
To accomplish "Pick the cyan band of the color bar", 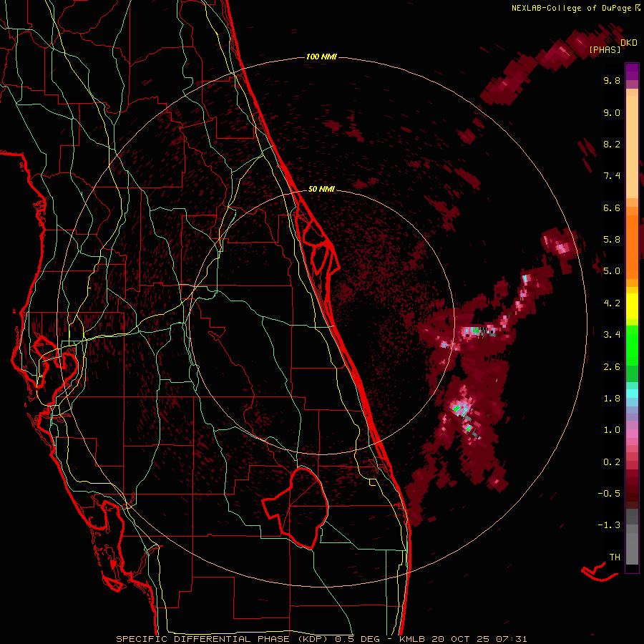I will 632,394.
